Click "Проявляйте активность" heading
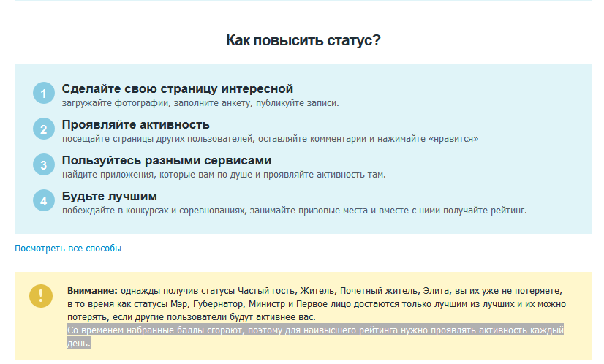Screen dimensions: 604x364 tap(135, 124)
